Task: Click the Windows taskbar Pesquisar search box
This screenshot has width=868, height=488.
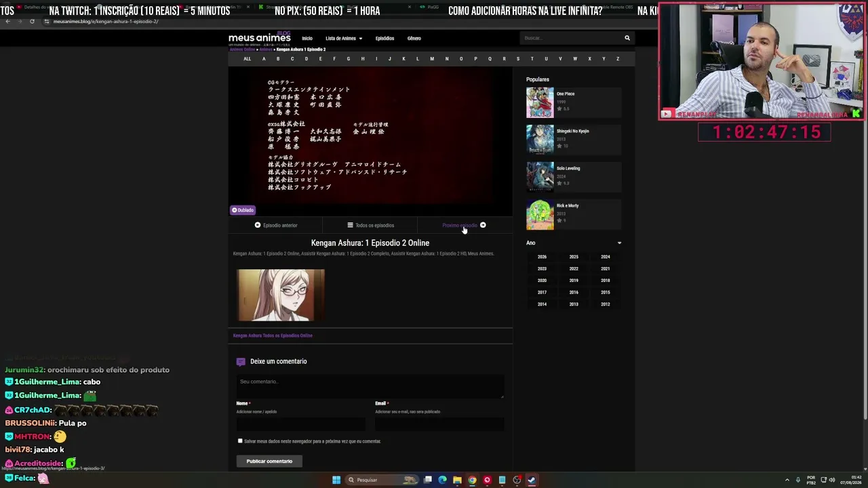Action: (382, 480)
